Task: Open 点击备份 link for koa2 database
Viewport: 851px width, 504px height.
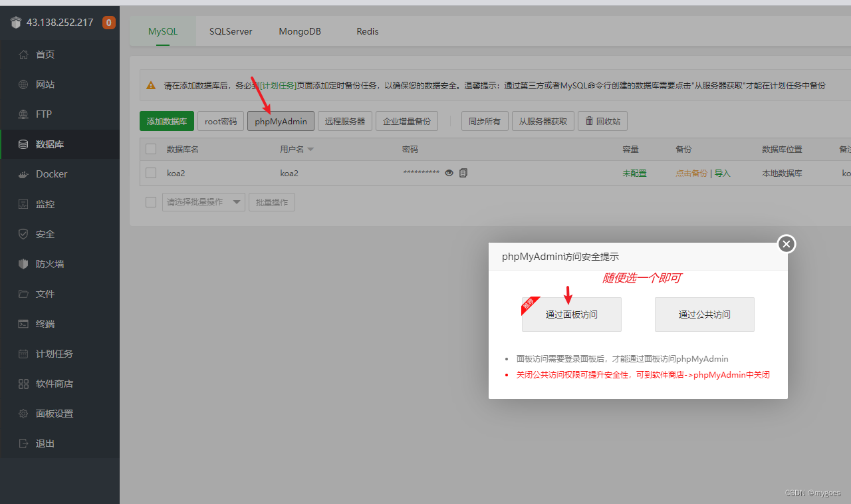Action: pos(691,173)
